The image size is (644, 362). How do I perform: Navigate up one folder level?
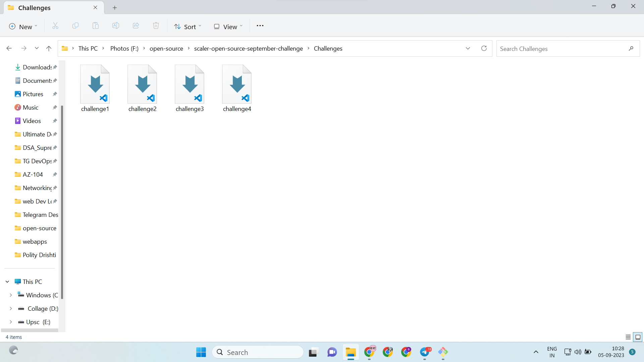pos(49,48)
